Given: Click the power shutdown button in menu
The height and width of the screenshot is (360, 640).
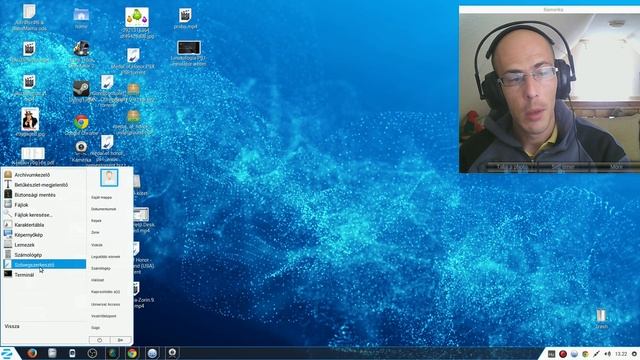Looking at the screenshot, I should 99,340.
